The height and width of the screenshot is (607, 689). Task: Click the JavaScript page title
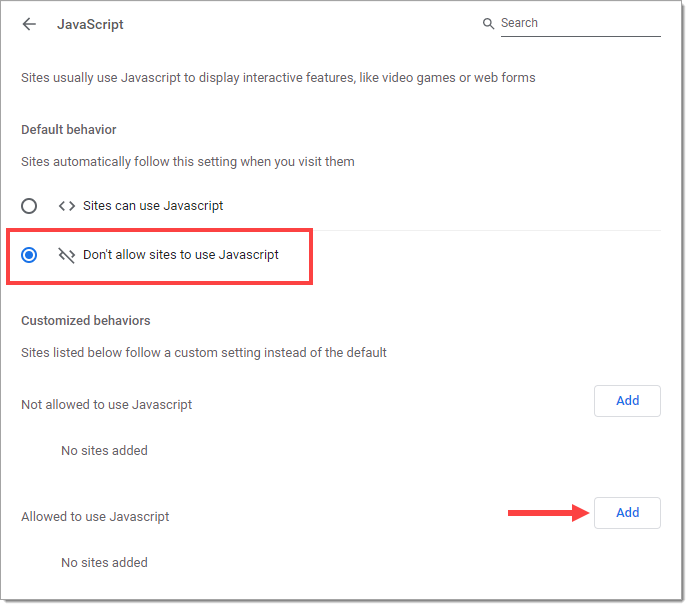pyautogui.click(x=90, y=24)
